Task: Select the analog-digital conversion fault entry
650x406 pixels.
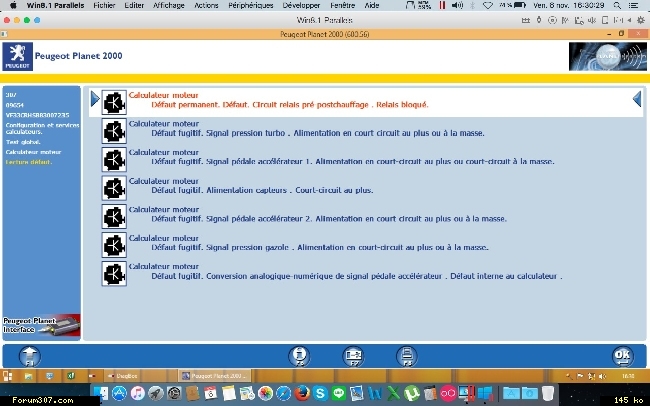Action: click(x=340, y=274)
